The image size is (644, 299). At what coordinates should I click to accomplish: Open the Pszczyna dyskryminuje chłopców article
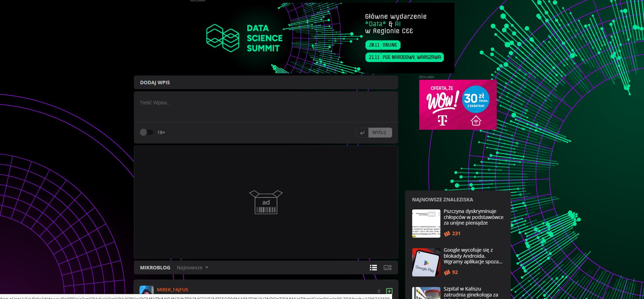(x=473, y=217)
